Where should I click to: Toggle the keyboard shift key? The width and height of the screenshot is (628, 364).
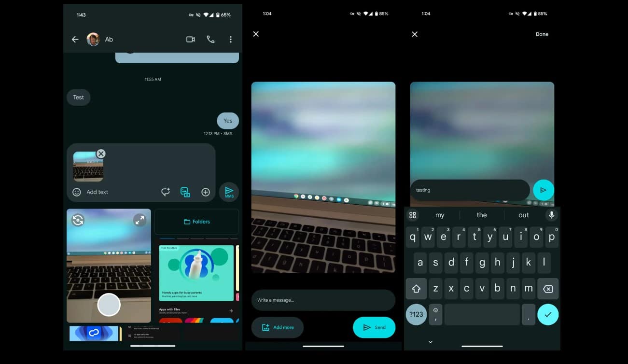[x=416, y=289]
